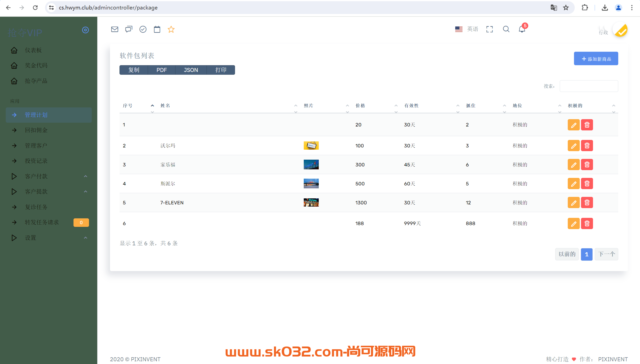
Task: Open browser translate icon
Action: tap(554, 8)
